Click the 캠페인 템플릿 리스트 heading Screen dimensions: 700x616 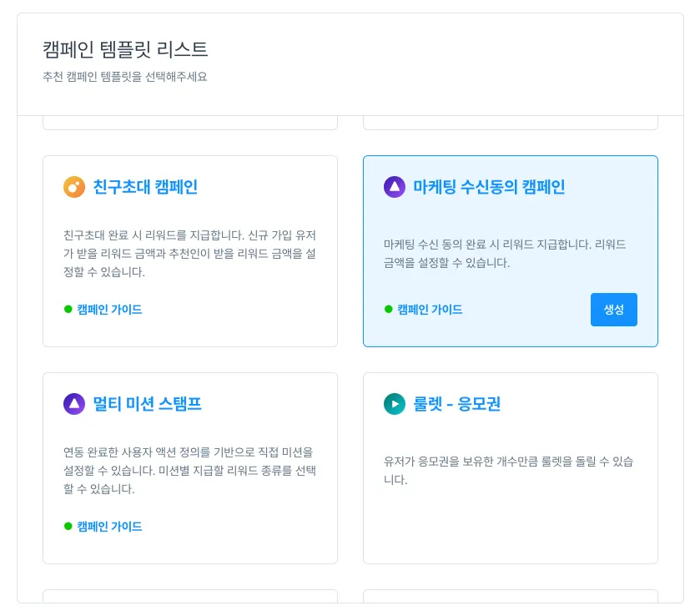click(x=125, y=49)
